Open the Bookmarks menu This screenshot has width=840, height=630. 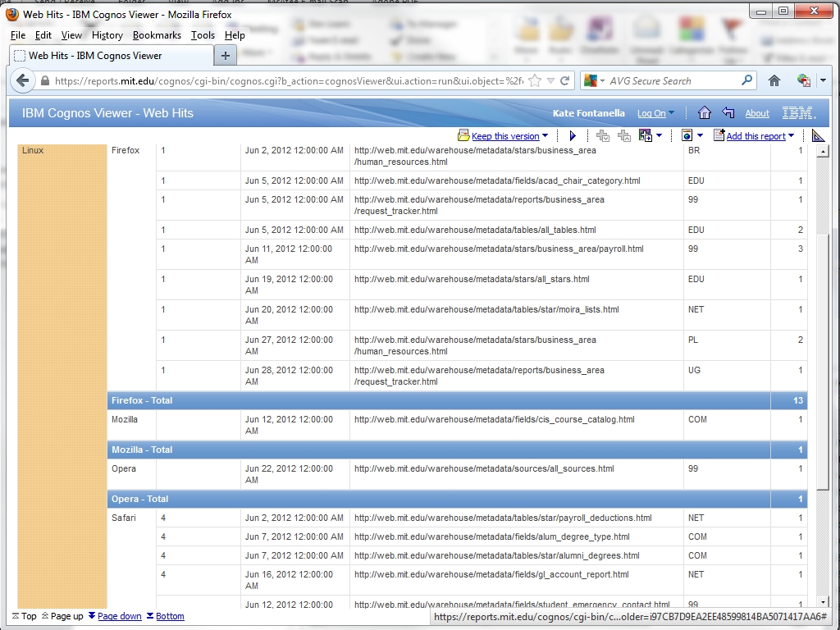tap(157, 35)
